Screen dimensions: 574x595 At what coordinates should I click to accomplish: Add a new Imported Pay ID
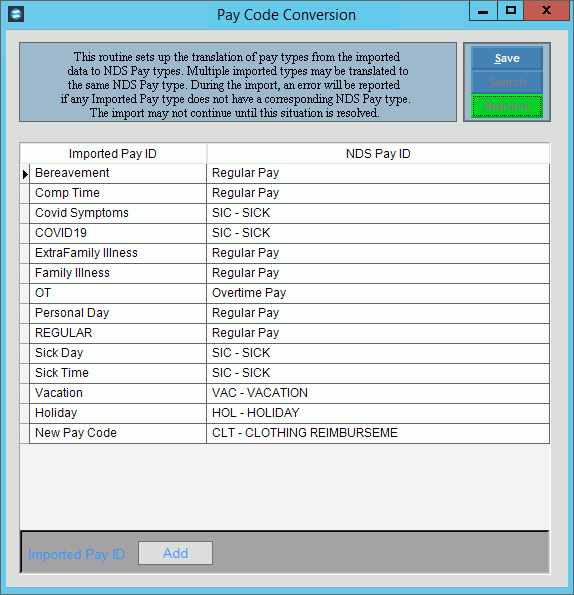[175, 553]
